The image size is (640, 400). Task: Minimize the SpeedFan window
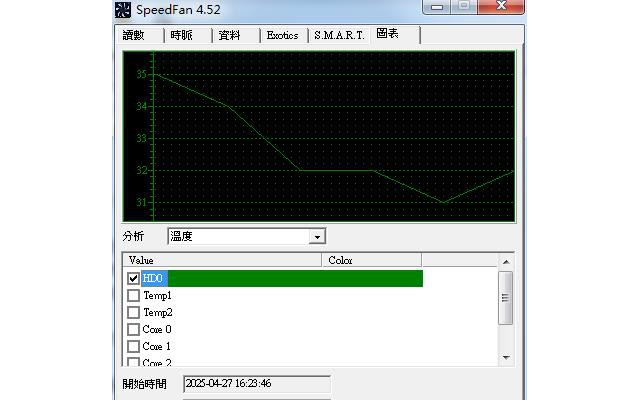click(x=437, y=7)
